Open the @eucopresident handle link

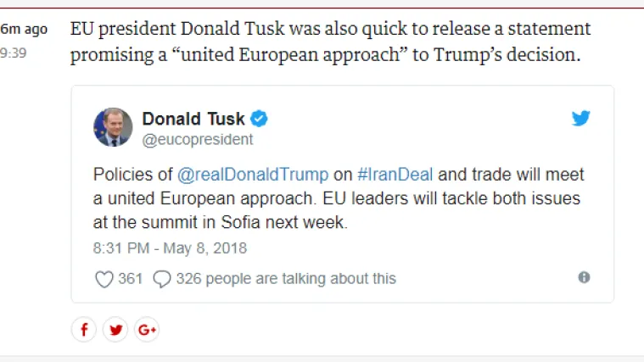pos(197,140)
